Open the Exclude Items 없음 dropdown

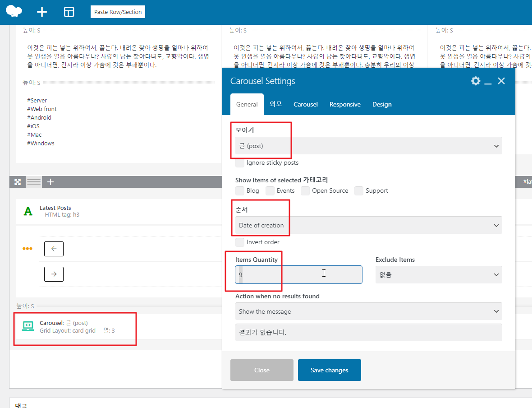[x=439, y=274]
